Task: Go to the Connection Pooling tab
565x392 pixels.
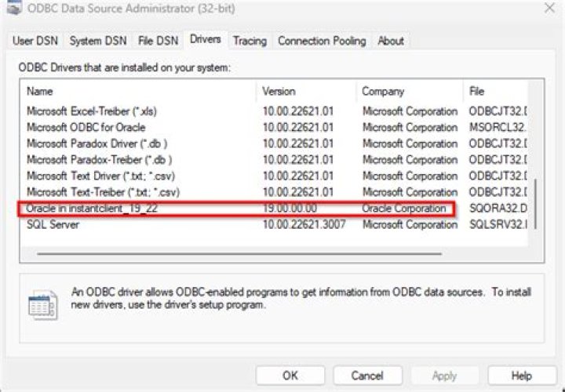Action: 322,41
